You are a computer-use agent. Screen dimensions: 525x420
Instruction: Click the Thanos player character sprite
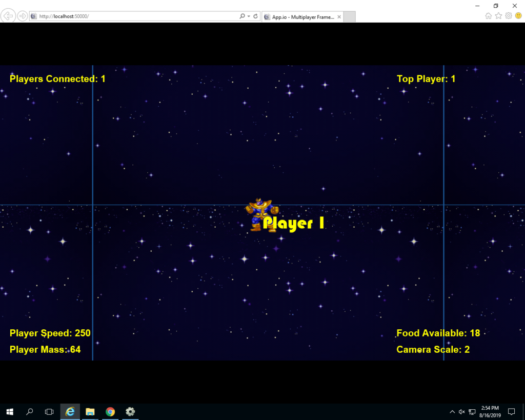pyautogui.click(x=261, y=215)
